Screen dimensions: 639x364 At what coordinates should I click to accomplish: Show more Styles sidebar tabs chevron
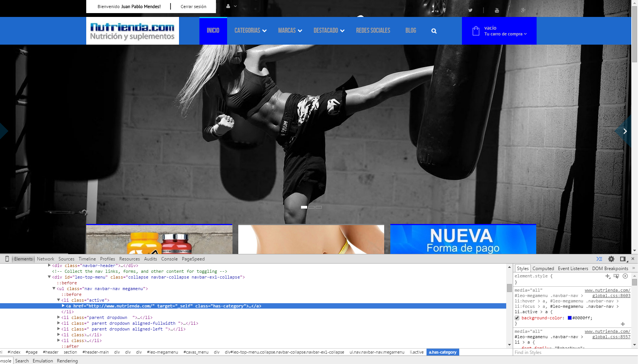633,268
